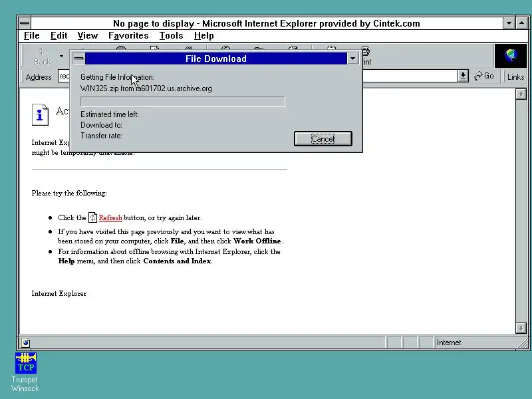Click 'WIN32S.zip from ia601702.us.archive.org' text

tap(146, 88)
